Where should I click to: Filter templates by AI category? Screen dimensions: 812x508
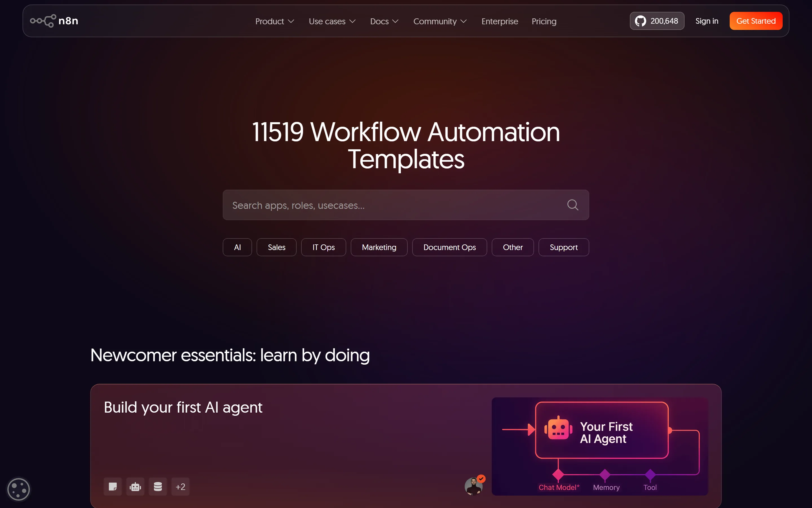[237, 247]
